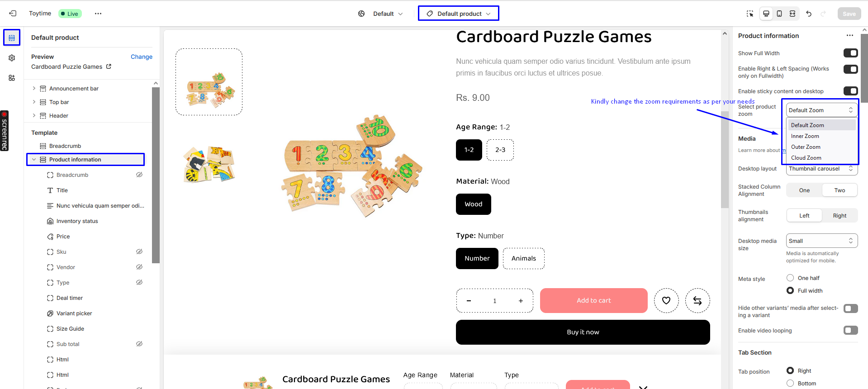Click the compare arrows icon
868x389 pixels.
[697, 300]
